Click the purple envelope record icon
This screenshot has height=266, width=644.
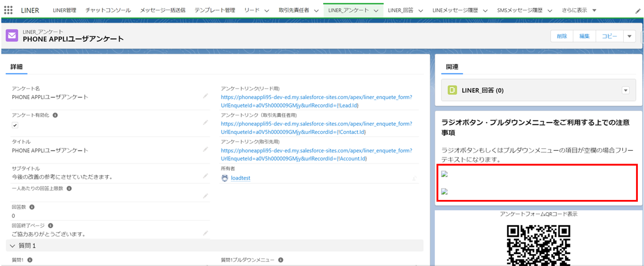click(x=11, y=35)
